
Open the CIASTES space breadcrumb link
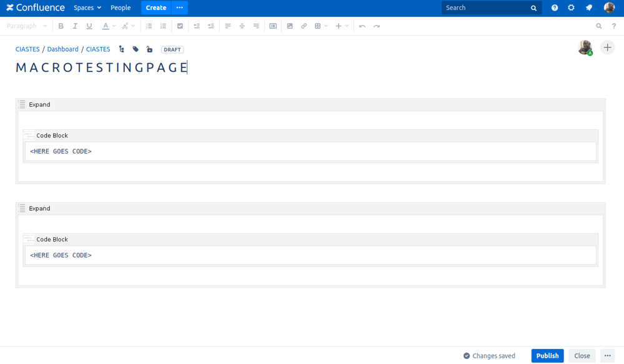click(x=27, y=49)
